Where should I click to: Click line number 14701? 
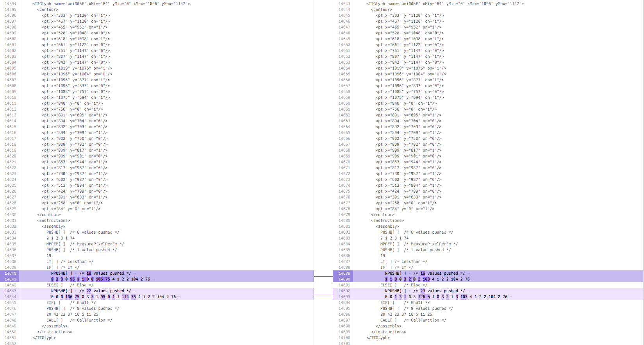coord(344,343)
